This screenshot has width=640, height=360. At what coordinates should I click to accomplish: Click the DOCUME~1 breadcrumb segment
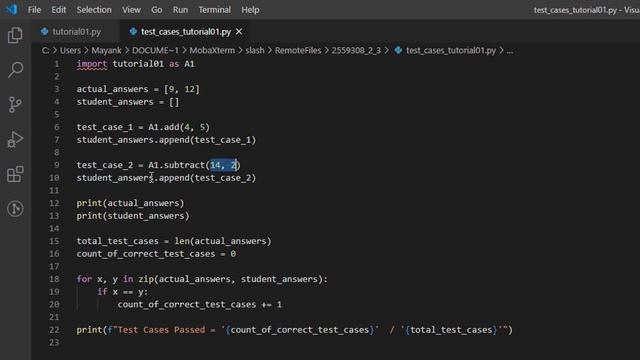[155, 50]
